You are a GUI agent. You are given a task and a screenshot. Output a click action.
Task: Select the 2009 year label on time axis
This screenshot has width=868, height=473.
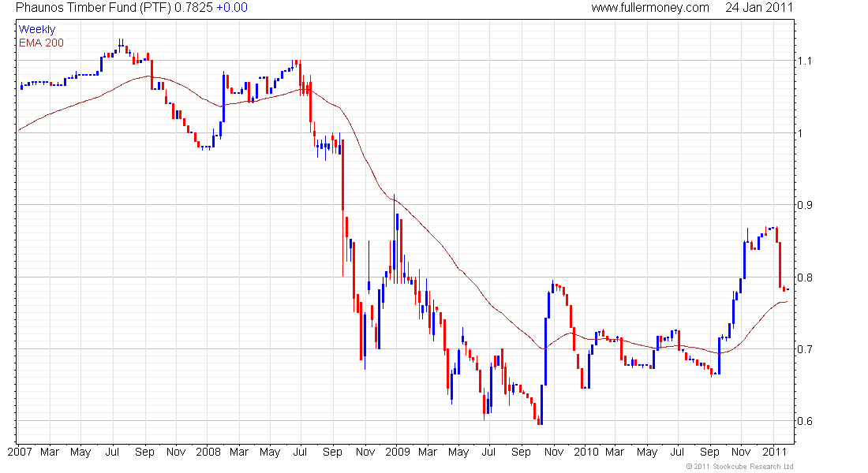tap(398, 452)
